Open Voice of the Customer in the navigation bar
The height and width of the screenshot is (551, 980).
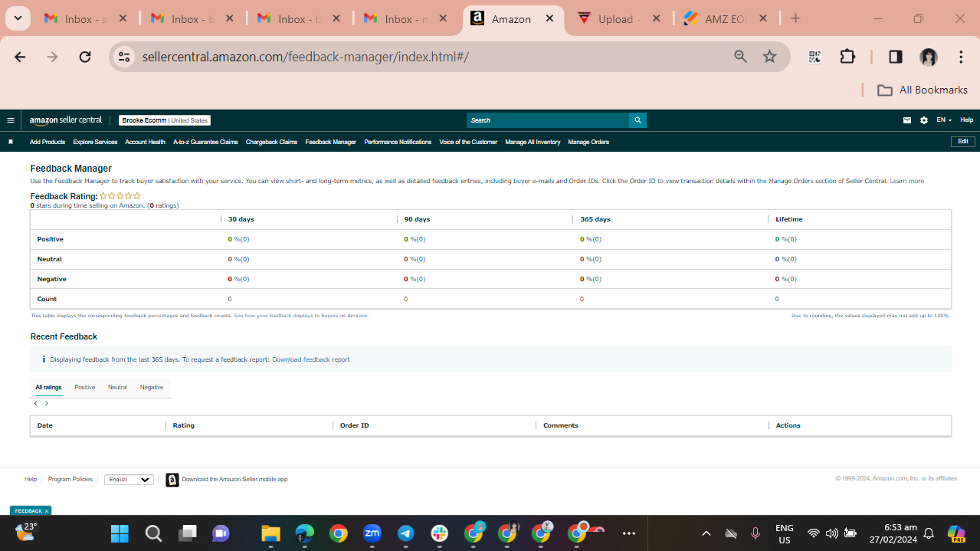pos(468,142)
